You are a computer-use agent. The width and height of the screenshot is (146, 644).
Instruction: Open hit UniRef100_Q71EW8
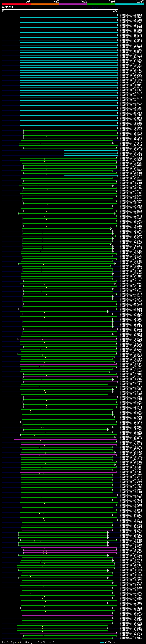[131, 50]
